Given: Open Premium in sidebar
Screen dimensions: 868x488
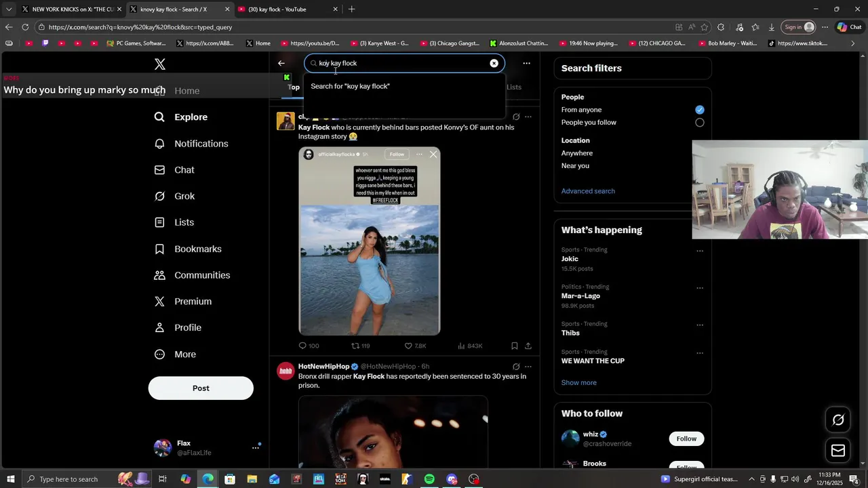Looking at the screenshot, I should coord(183,302).
